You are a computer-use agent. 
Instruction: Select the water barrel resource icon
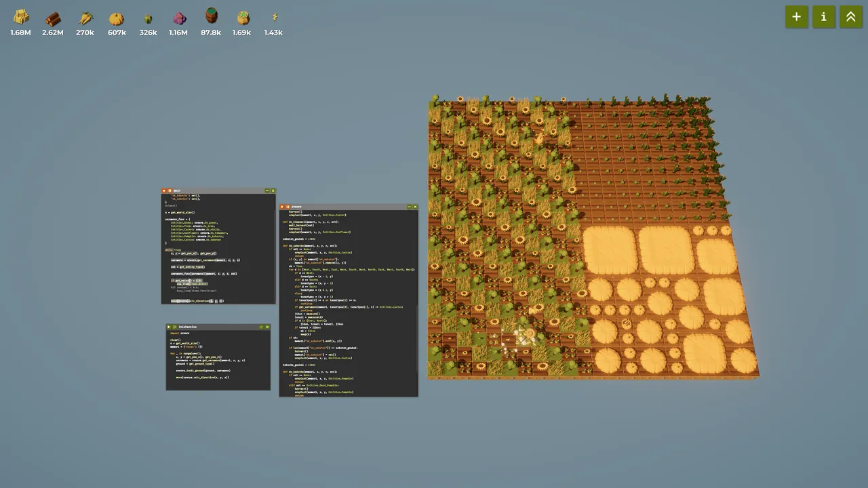211,16
